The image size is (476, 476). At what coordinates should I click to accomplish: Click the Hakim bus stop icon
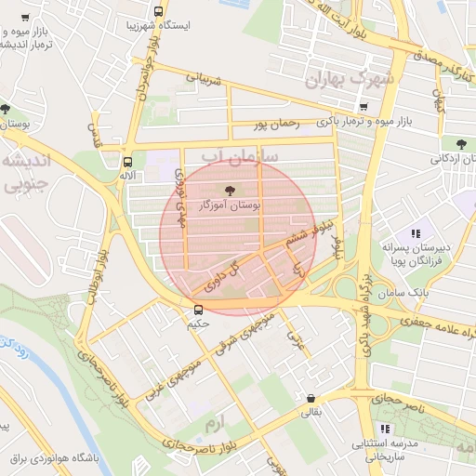(198, 310)
